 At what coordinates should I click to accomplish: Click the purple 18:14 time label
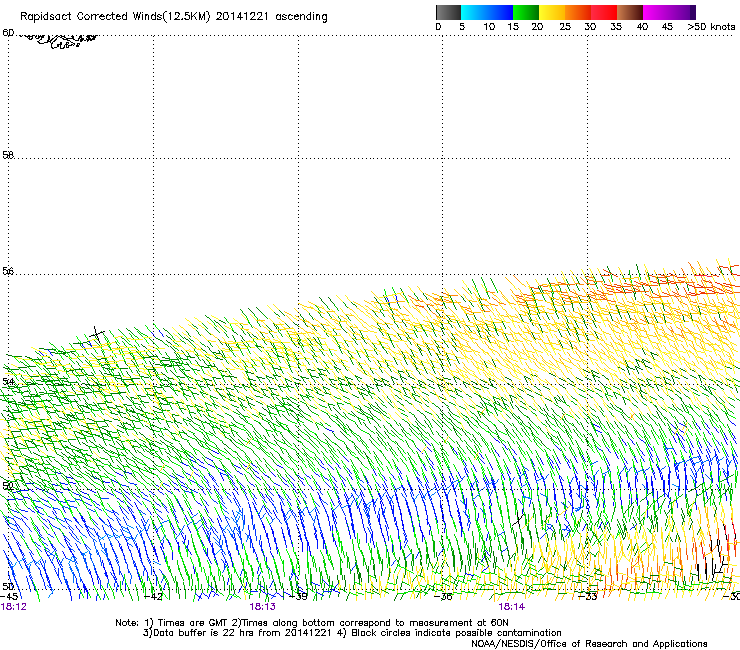pos(512,607)
